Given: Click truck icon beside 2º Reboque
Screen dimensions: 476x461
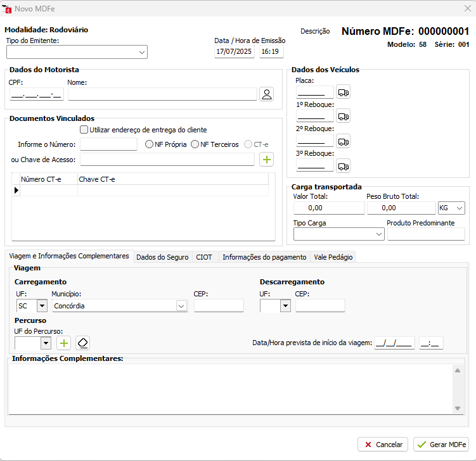Looking at the screenshot, I should (343, 141).
